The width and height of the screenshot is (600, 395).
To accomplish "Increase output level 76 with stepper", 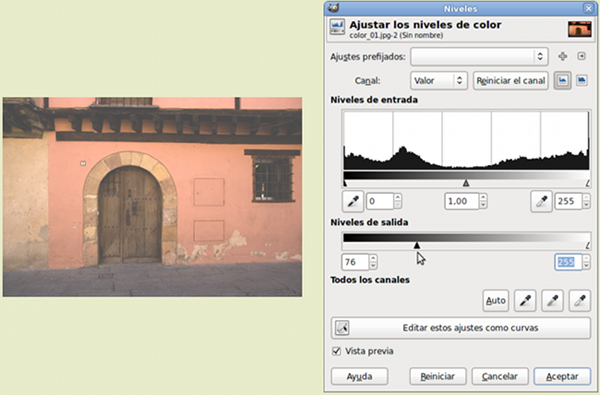I will (373, 258).
